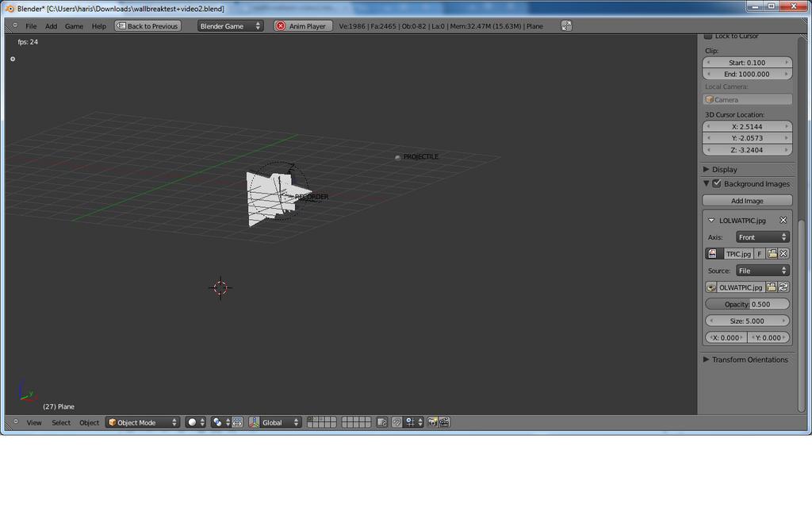The height and width of the screenshot is (519, 812).
Task: Click the Back to Previous button
Action: pyautogui.click(x=147, y=26)
